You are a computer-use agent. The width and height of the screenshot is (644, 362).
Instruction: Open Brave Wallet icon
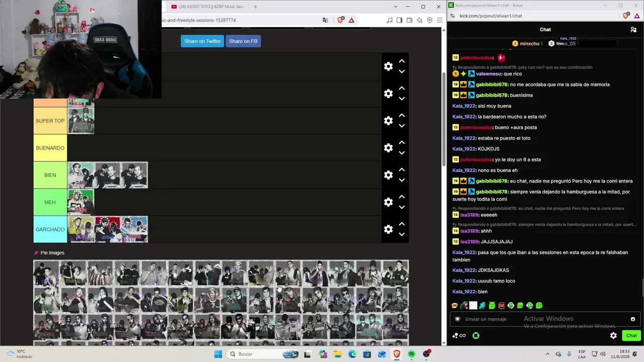(x=410, y=20)
